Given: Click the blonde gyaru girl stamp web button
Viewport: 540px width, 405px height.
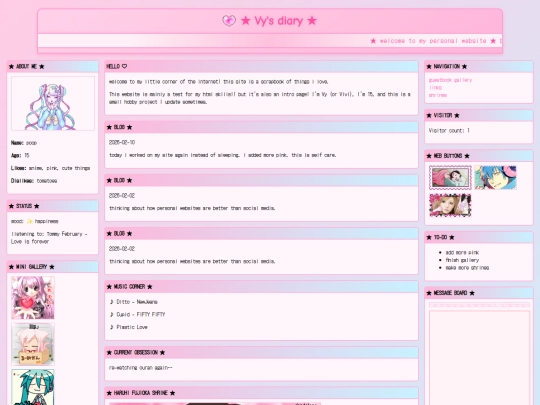Looking at the screenshot, I should [x=450, y=205].
